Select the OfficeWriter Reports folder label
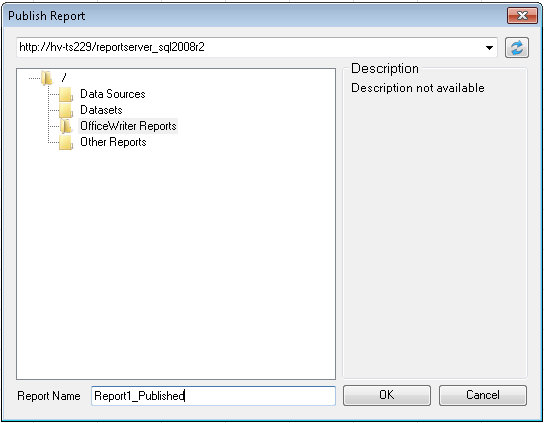This screenshot has height=423, width=544. tap(128, 126)
